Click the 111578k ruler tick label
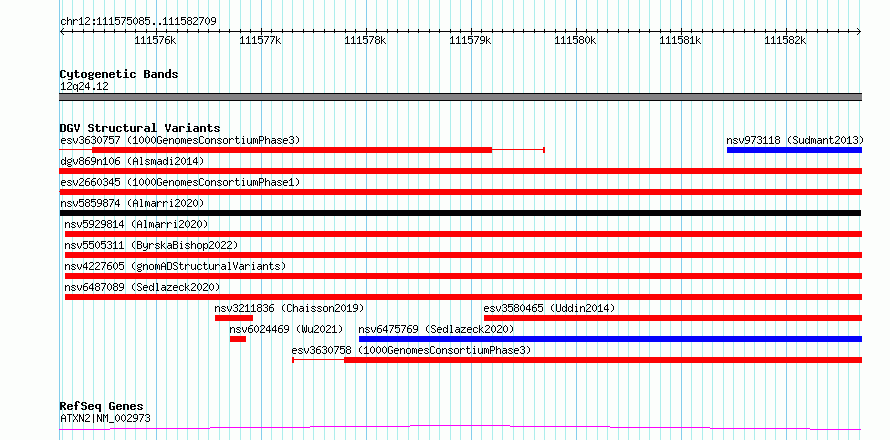This screenshot has height=440, width=890. 366,41
